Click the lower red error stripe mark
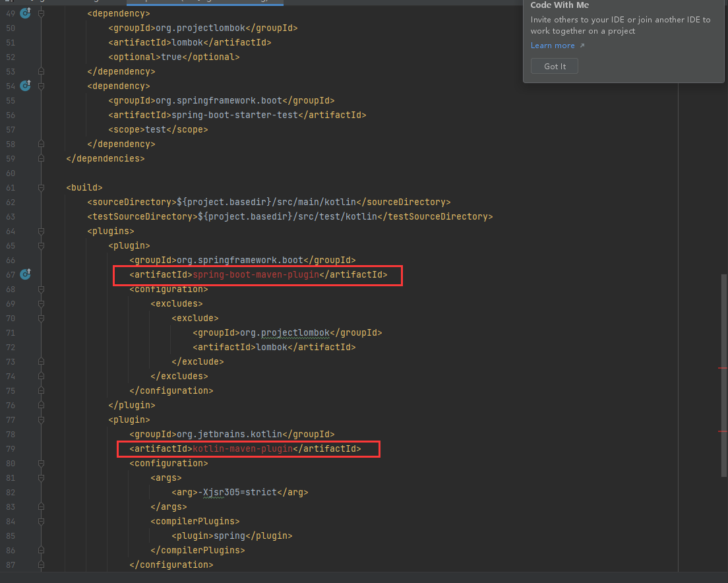Image resolution: width=728 pixels, height=583 pixels. coord(723,431)
